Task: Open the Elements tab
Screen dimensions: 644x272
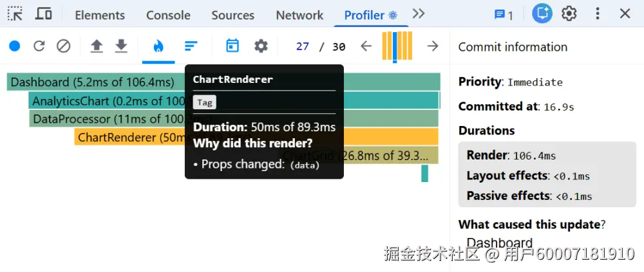Action: click(100, 15)
